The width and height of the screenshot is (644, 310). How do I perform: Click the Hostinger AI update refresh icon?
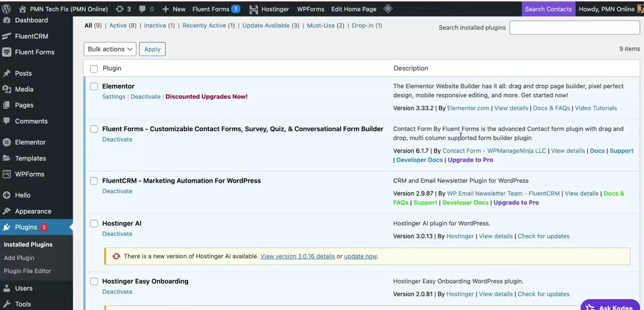tap(116, 256)
